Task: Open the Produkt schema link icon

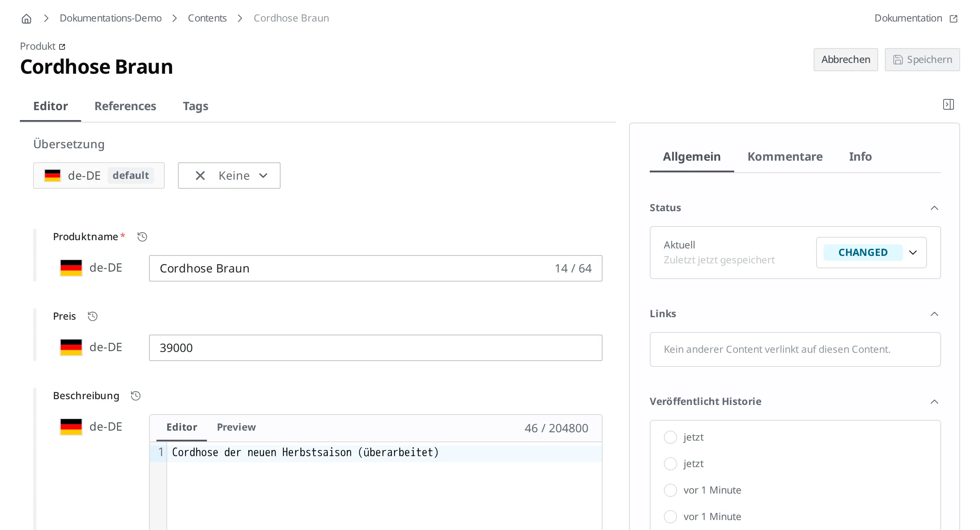Action: (62, 47)
